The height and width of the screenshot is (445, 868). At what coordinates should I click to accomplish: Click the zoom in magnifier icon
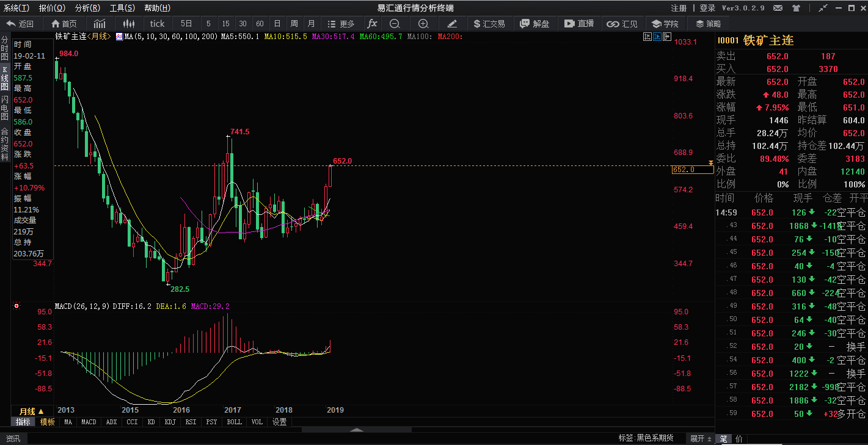[x=423, y=24]
